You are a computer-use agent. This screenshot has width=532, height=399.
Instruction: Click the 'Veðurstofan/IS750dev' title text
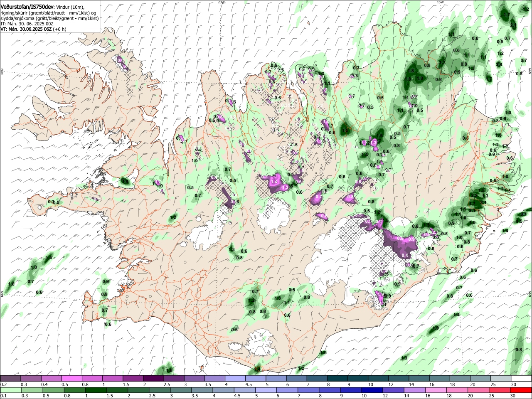(x=27, y=7)
